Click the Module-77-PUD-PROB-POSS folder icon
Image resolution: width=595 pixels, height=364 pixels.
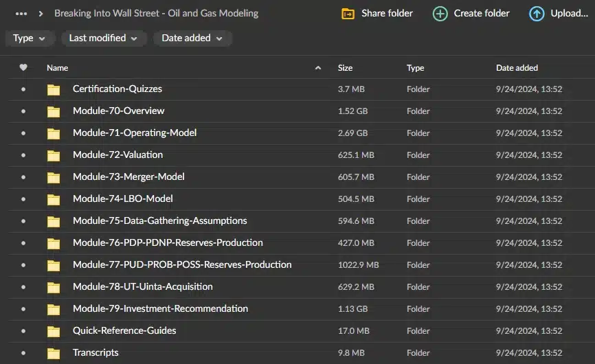tap(54, 265)
